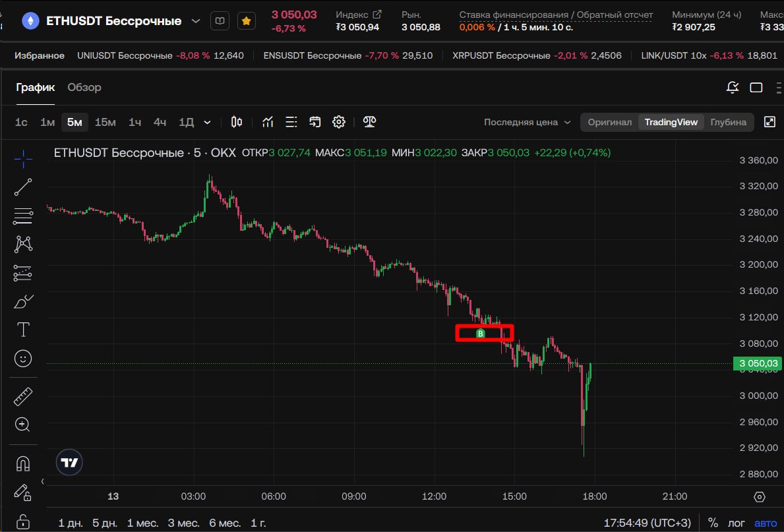This screenshot has width=784, height=532.
Task: Switch to the Обзор tab
Action: (x=84, y=88)
